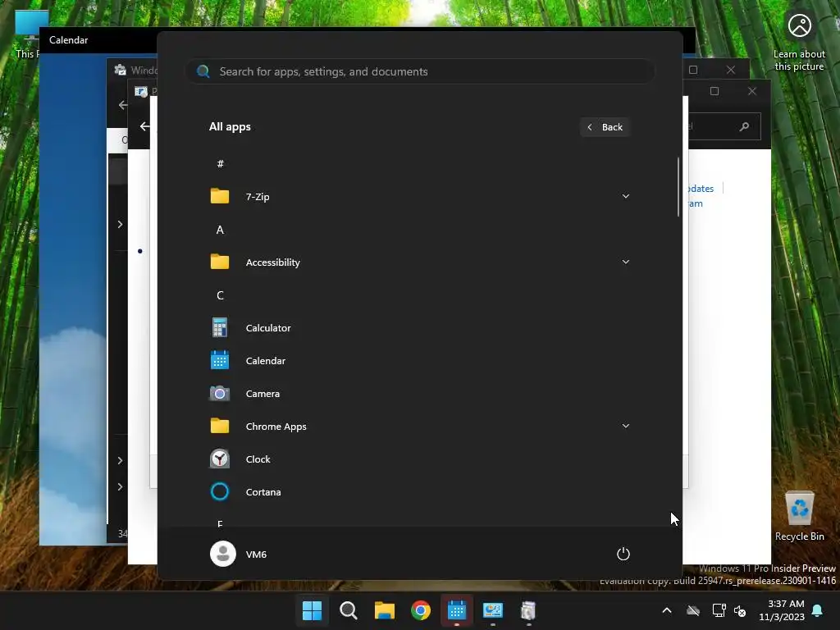Click Learn about this picture icon
This screenshot has height=630, width=840.
click(x=799, y=43)
